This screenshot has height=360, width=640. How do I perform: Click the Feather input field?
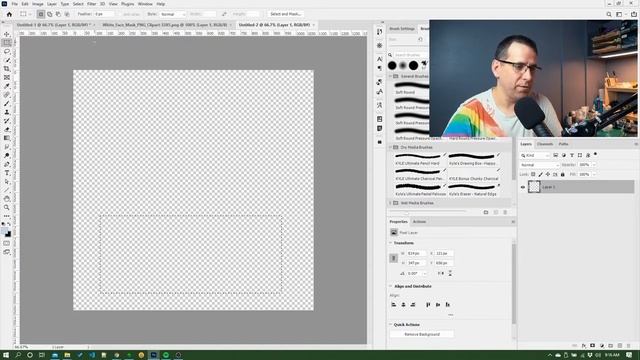click(x=104, y=14)
